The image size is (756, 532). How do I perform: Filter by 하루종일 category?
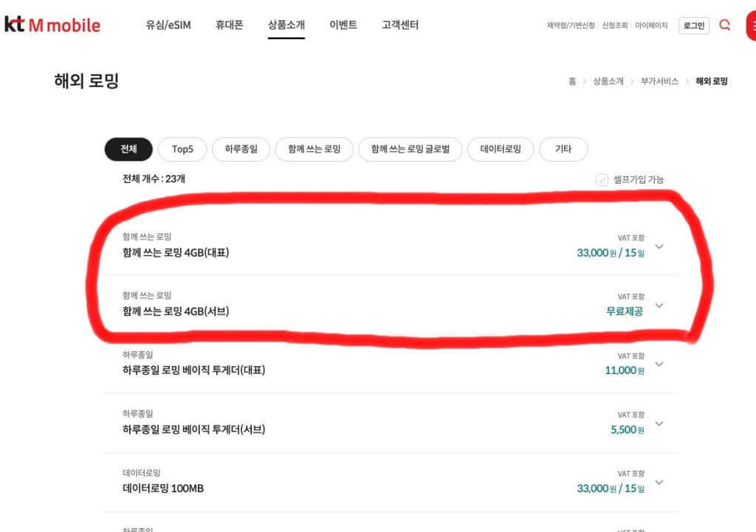(x=241, y=149)
